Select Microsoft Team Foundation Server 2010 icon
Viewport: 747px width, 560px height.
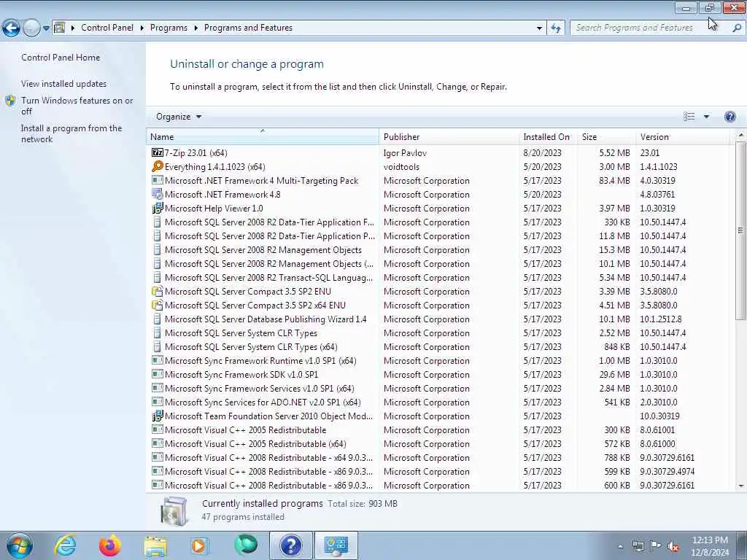point(158,416)
